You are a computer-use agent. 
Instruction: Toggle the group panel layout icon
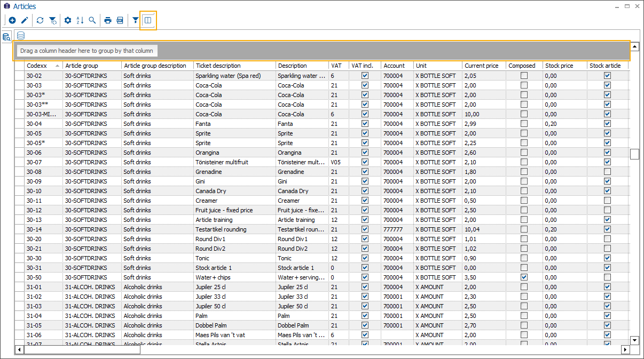(148, 21)
